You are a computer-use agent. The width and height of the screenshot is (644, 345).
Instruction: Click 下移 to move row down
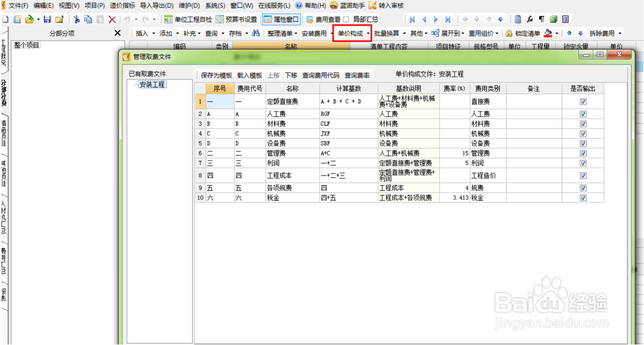291,75
